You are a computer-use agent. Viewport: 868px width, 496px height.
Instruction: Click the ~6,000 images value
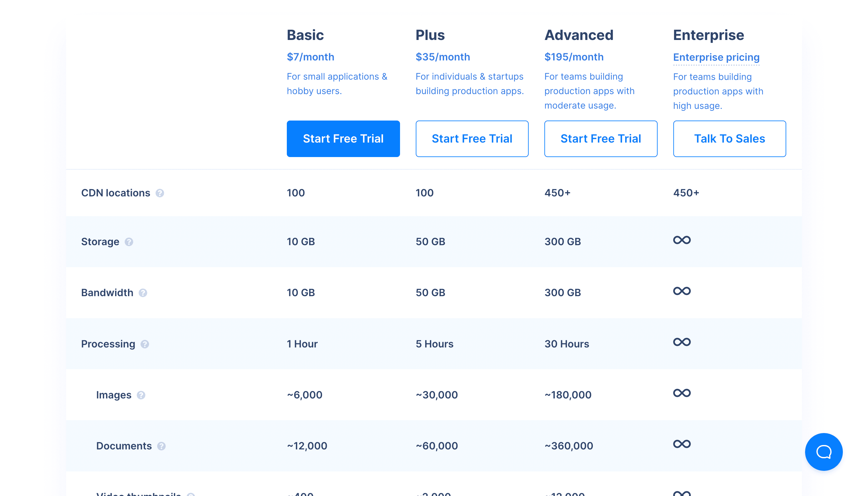(305, 395)
